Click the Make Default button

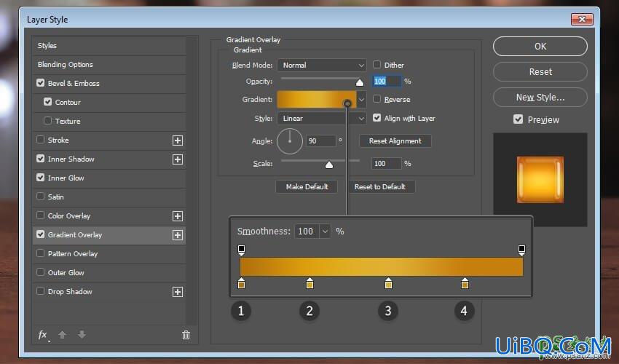point(307,187)
